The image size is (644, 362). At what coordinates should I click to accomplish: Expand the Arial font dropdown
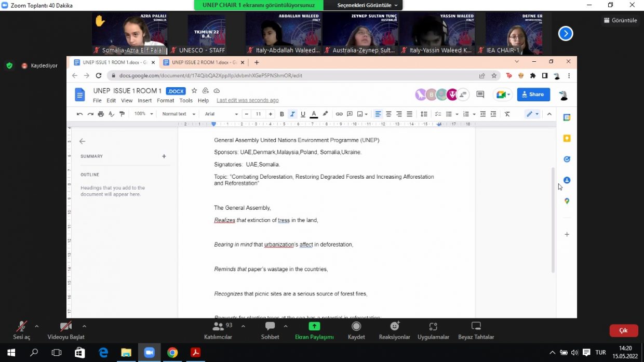click(221, 114)
